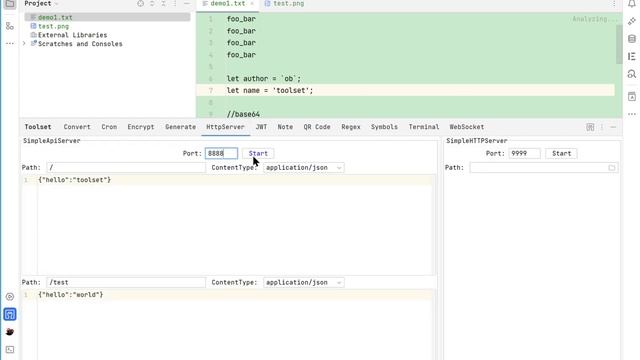Click Collapse All in Project panel
The image size is (640, 360).
(x=163, y=4)
